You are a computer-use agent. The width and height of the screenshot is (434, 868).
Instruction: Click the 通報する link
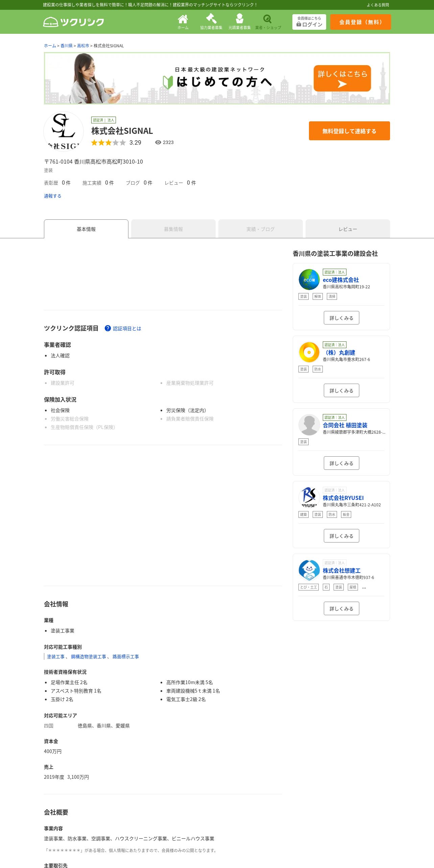pyautogui.click(x=52, y=196)
